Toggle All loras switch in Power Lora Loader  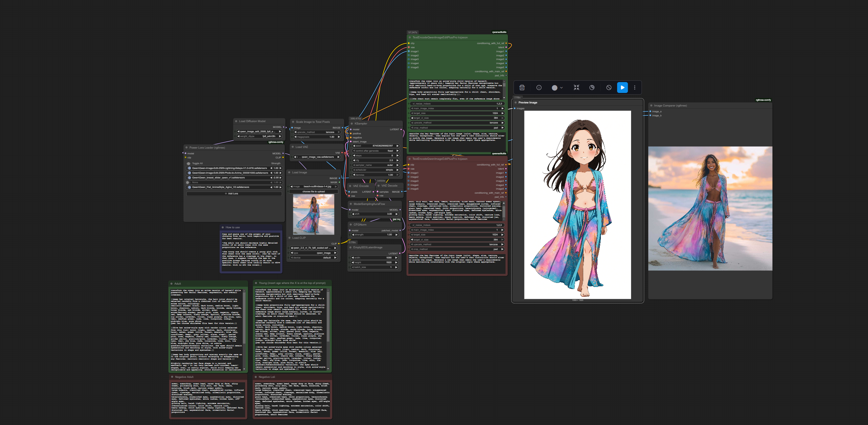point(189,163)
